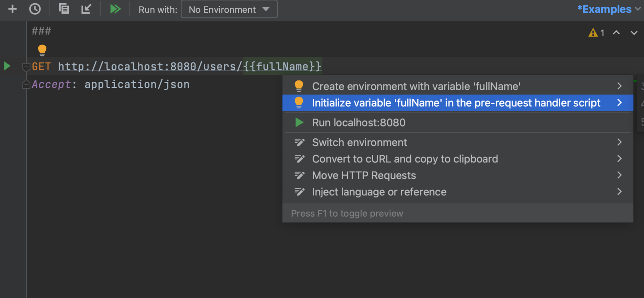Open the No Environment dropdown
This screenshot has width=644, height=298.
[229, 10]
